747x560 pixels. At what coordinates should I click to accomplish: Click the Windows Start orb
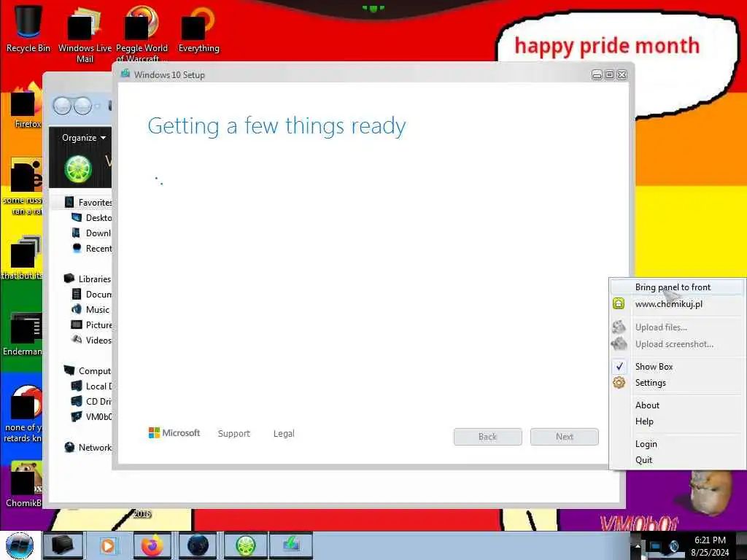[20, 545]
